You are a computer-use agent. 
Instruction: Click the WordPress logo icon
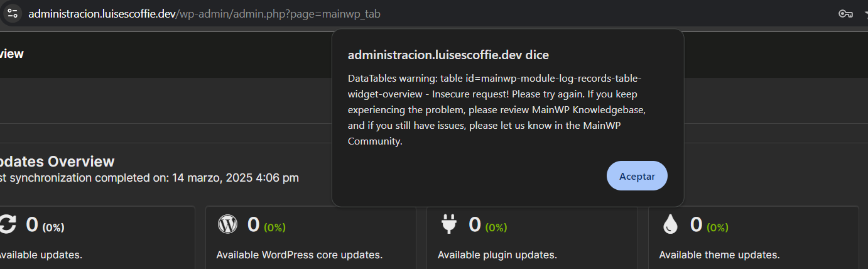point(227,224)
